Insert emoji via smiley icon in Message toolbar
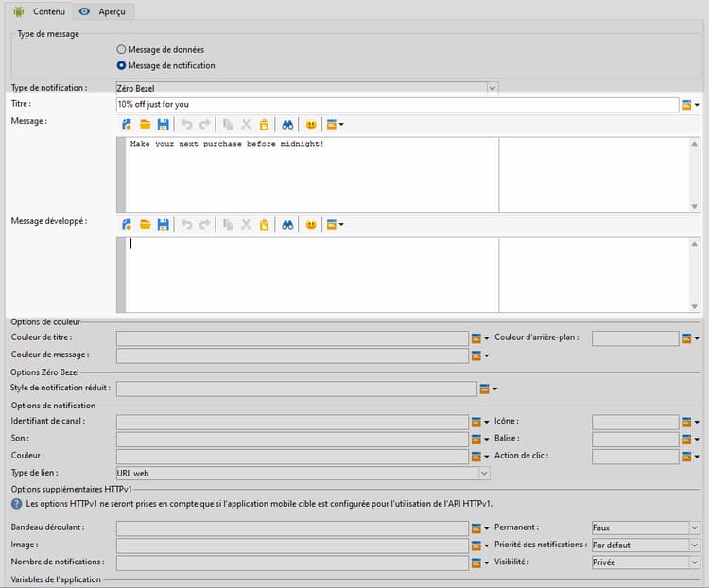The height and width of the screenshot is (588, 709). (x=311, y=125)
